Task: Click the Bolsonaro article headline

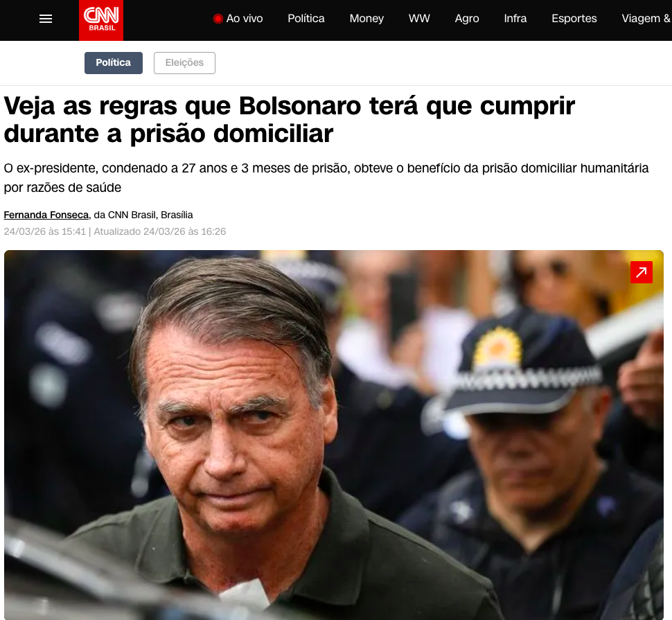Action: coord(290,120)
